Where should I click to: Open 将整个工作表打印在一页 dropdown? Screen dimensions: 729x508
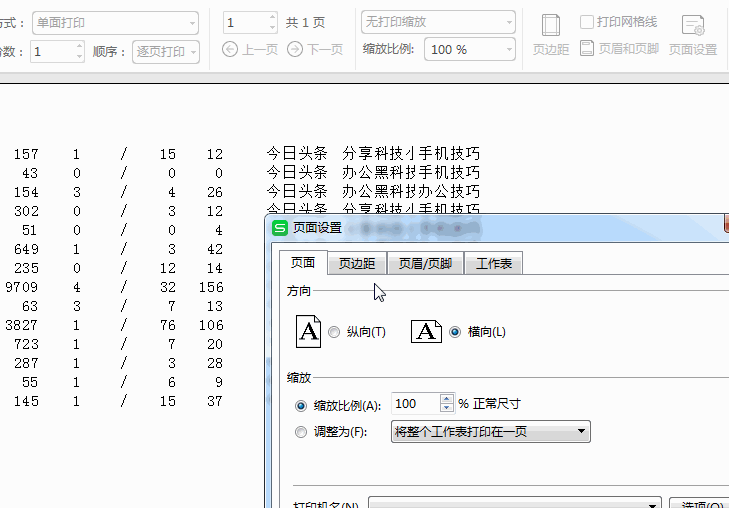coord(490,432)
